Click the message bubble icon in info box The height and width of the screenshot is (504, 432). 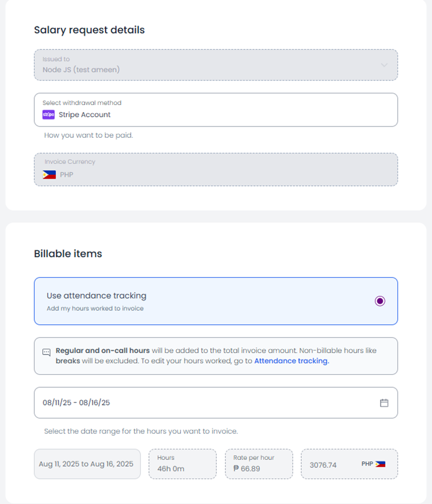[x=47, y=352]
